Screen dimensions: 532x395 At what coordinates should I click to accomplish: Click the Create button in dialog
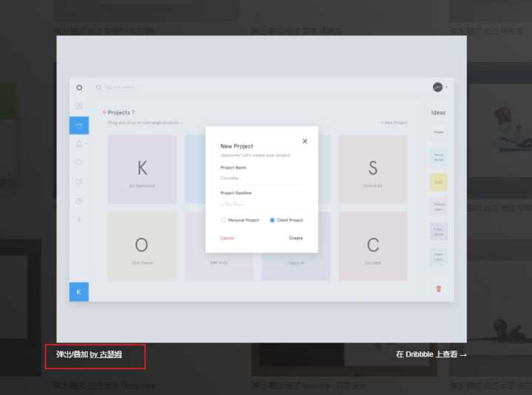coord(296,238)
